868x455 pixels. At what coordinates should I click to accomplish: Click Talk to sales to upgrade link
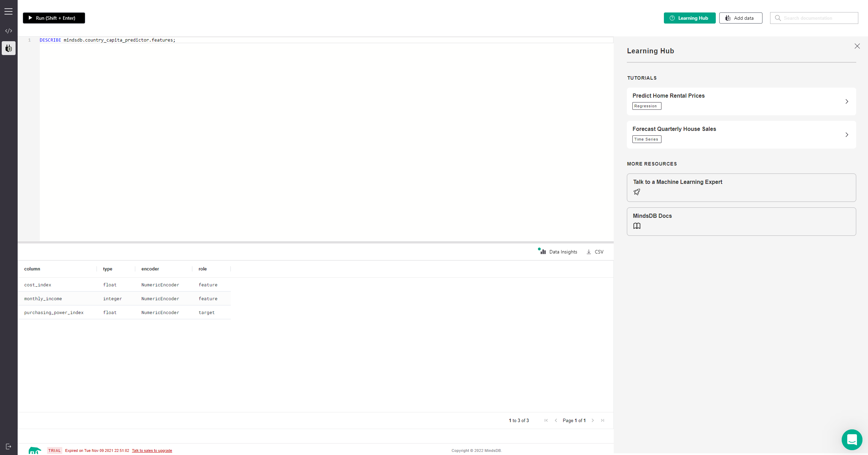[x=152, y=450]
